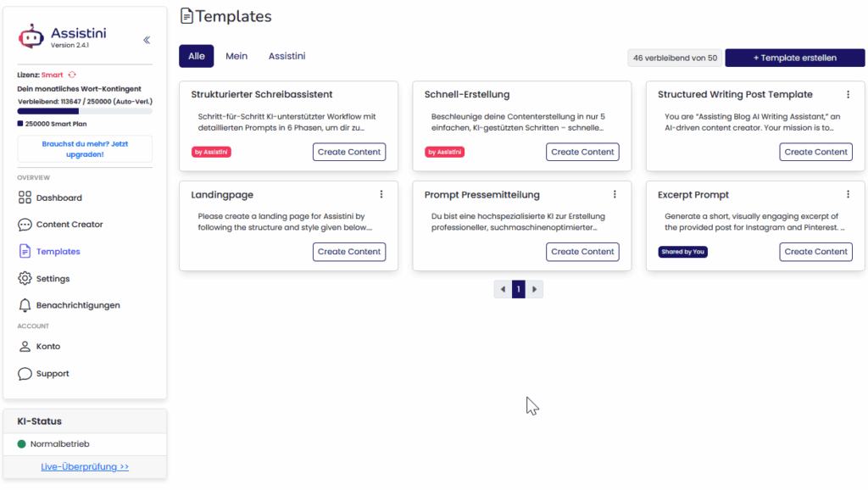Image resolution: width=868 pixels, height=490 pixels.
Task: Open the Landingpage template options menu
Action: click(x=381, y=194)
